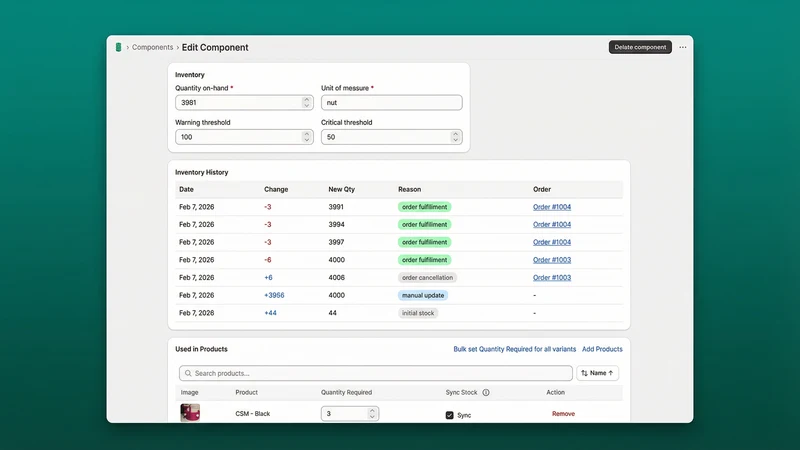
Task: Click the manual update reason badge
Action: 423,295
